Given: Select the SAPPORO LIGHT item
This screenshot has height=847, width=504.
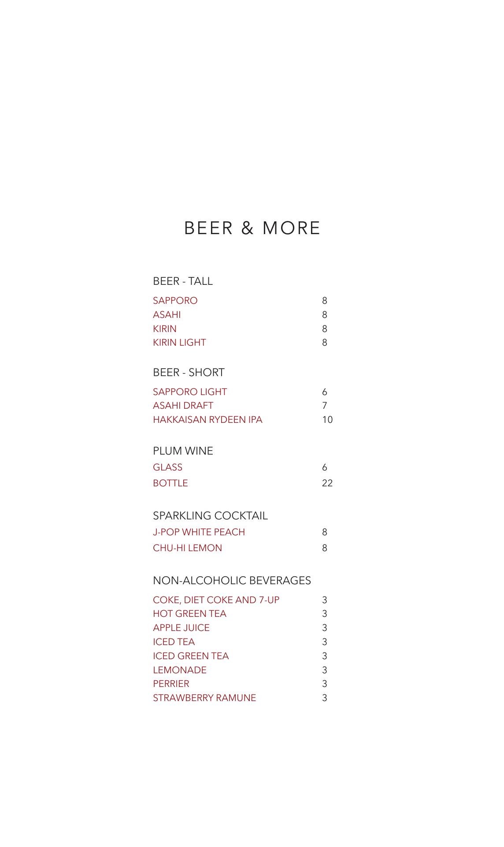Looking at the screenshot, I should pyautogui.click(x=190, y=392).
